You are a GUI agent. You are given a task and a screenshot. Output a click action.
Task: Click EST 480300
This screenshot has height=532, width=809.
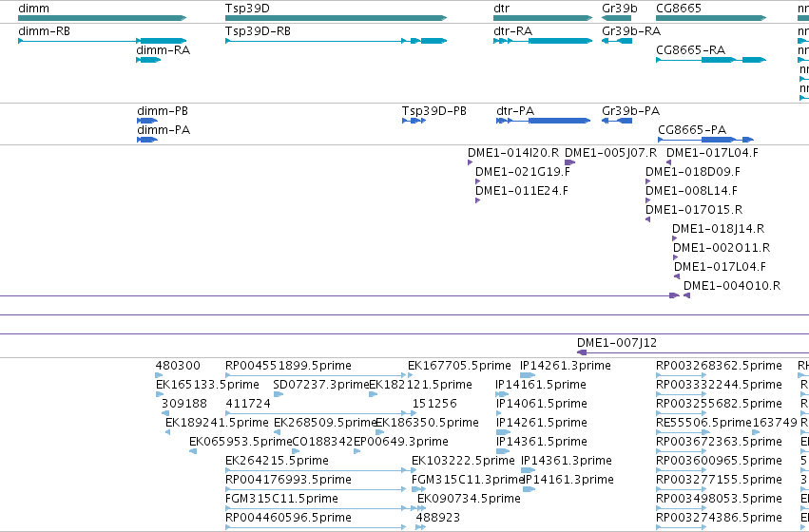click(178, 366)
